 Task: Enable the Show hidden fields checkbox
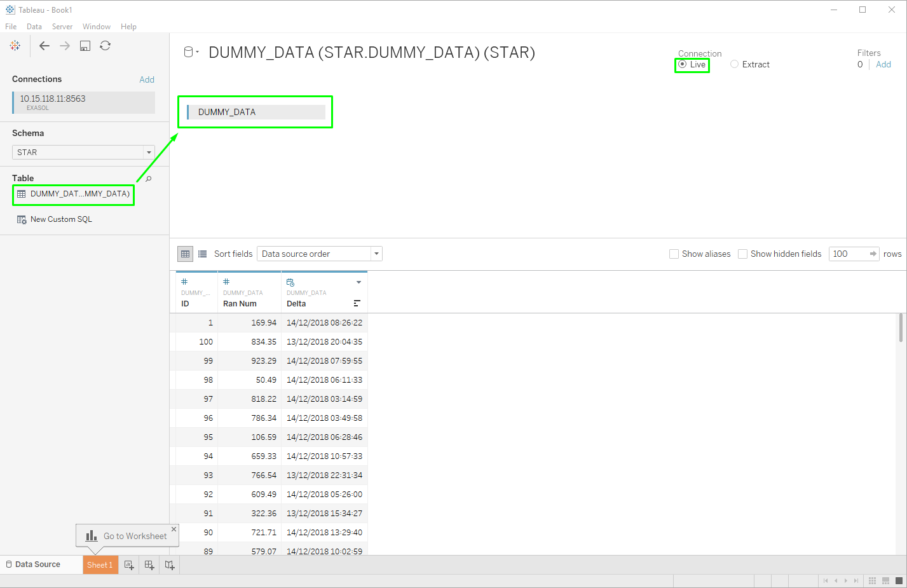click(x=742, y=254)
